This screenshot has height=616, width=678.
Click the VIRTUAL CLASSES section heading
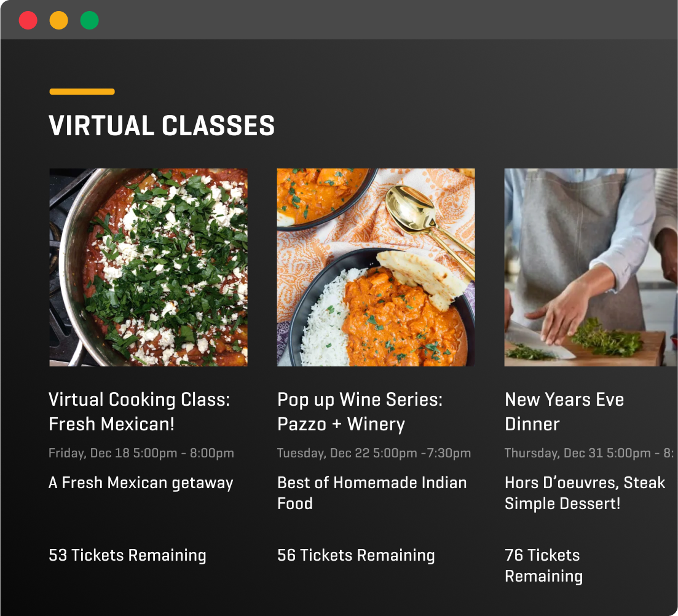[x=162, y=126]
